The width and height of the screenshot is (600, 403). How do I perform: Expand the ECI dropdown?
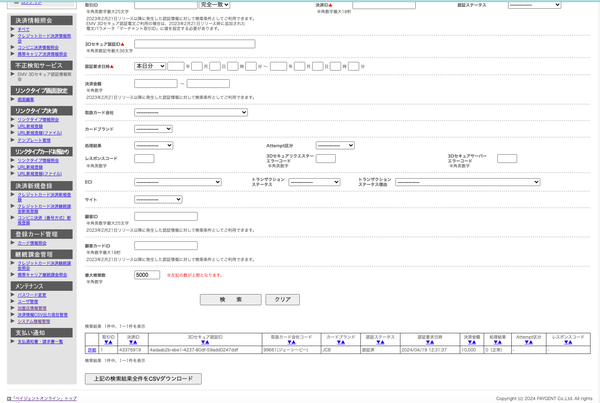pos(178,182)
